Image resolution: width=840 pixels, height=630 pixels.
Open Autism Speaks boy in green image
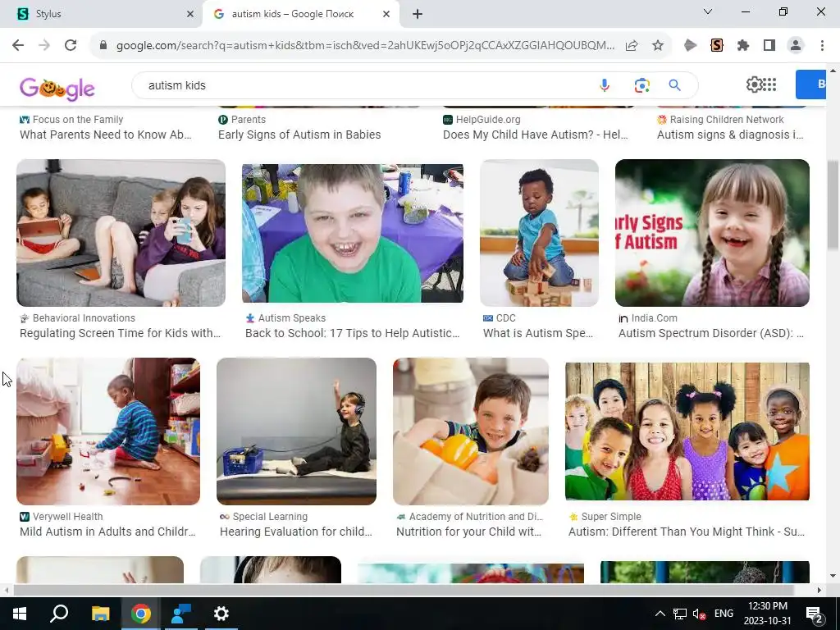[353, 233]
